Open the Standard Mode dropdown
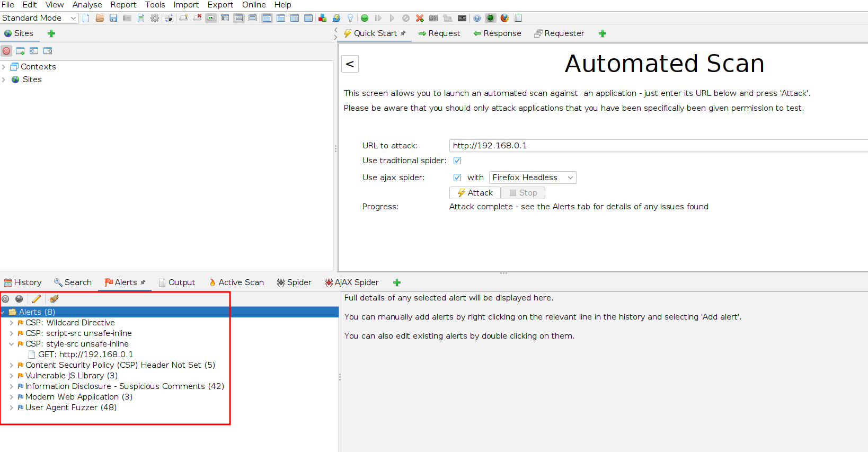 [x=39, y=18]
